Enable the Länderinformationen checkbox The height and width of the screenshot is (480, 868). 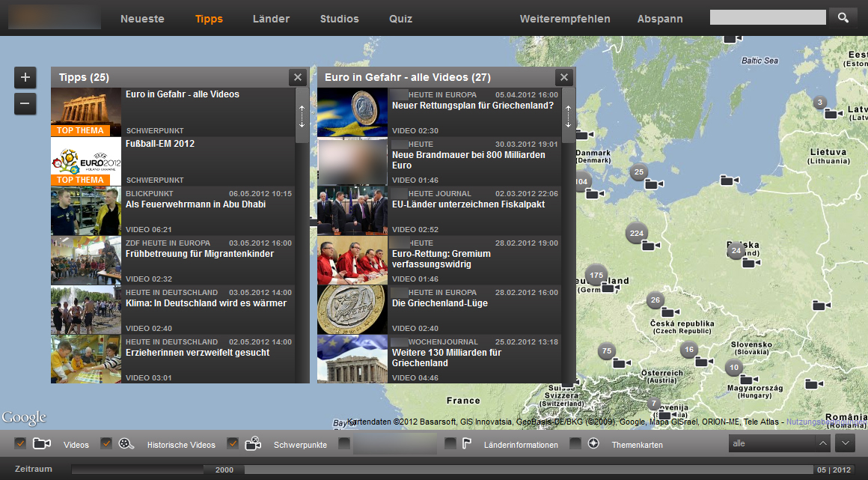click(x=450, y=444)
